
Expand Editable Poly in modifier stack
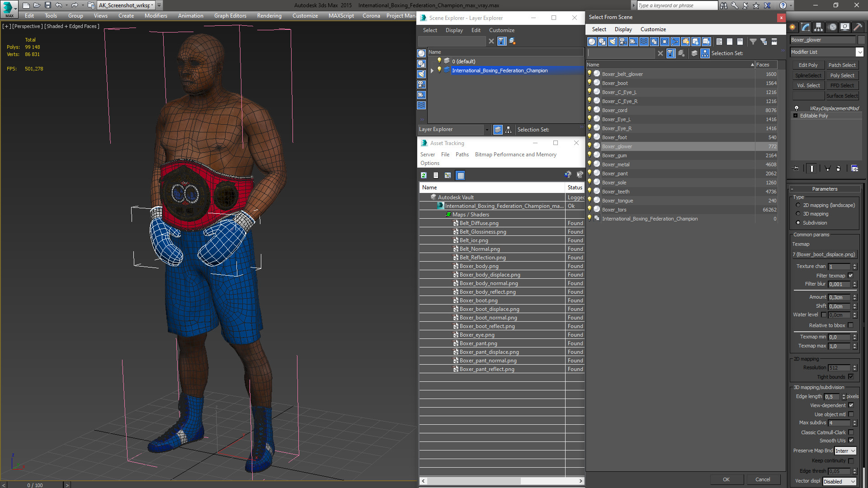[x=795, y=116]
